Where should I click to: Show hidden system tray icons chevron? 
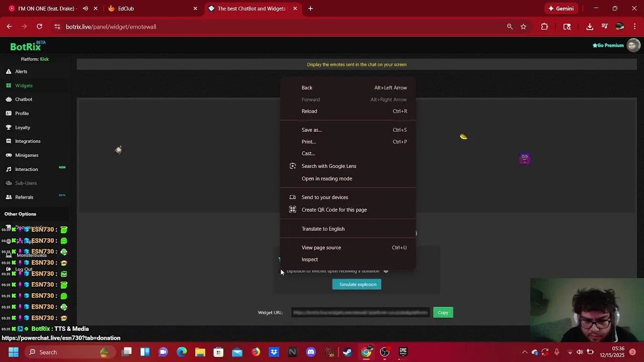click(x=525, y=352)
